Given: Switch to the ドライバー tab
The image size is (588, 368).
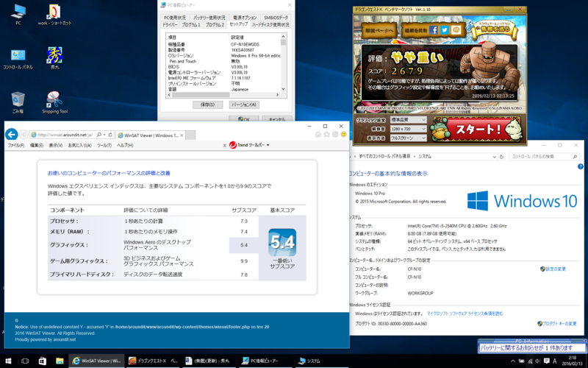Looking at the screenshot, I should point(171,25).
